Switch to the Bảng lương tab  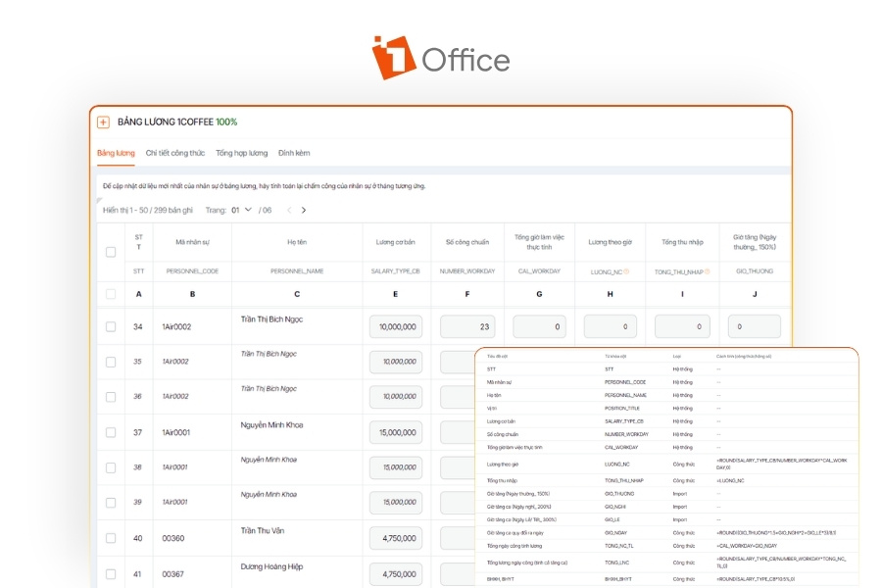pyautogui.click(x=116, y=153)
